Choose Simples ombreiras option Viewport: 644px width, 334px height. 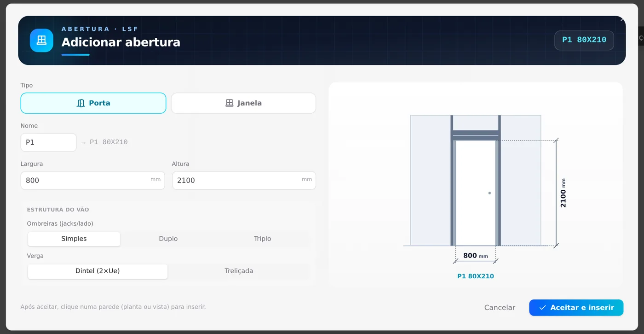coord(74,239)
